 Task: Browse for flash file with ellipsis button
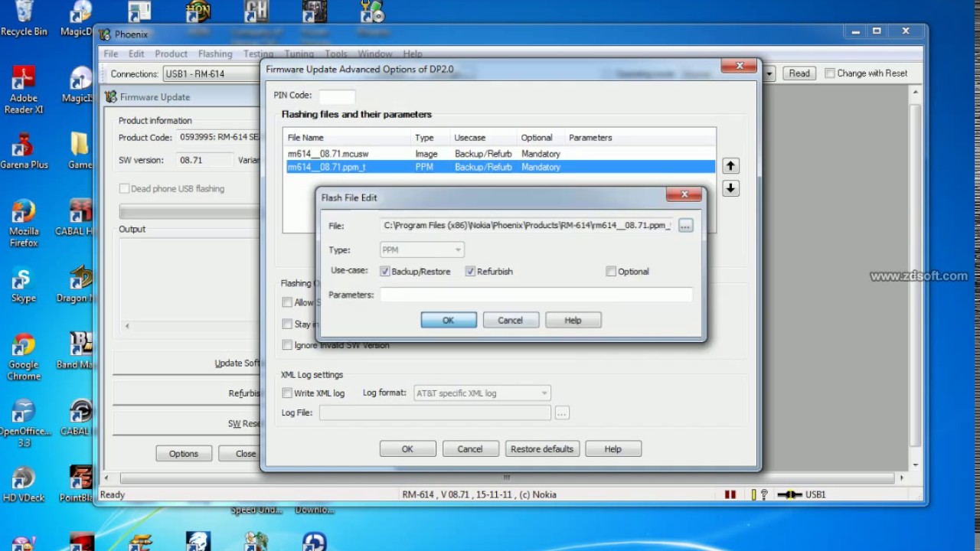pos(685,226)
